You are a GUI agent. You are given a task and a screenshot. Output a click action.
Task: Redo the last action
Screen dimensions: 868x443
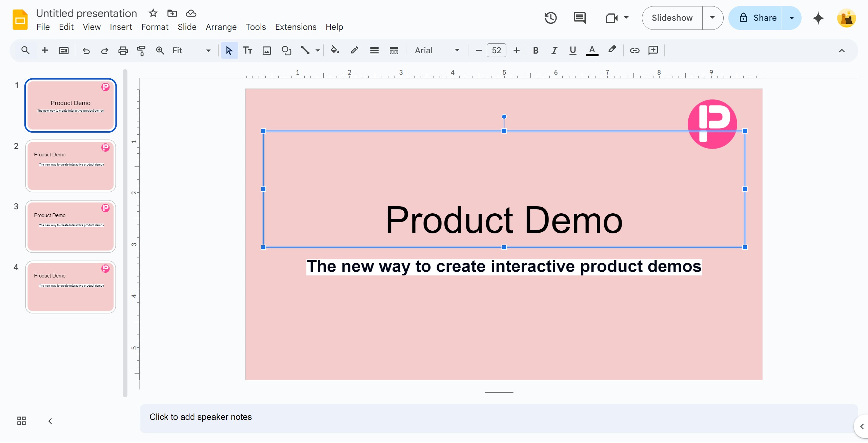click(104, 51)
